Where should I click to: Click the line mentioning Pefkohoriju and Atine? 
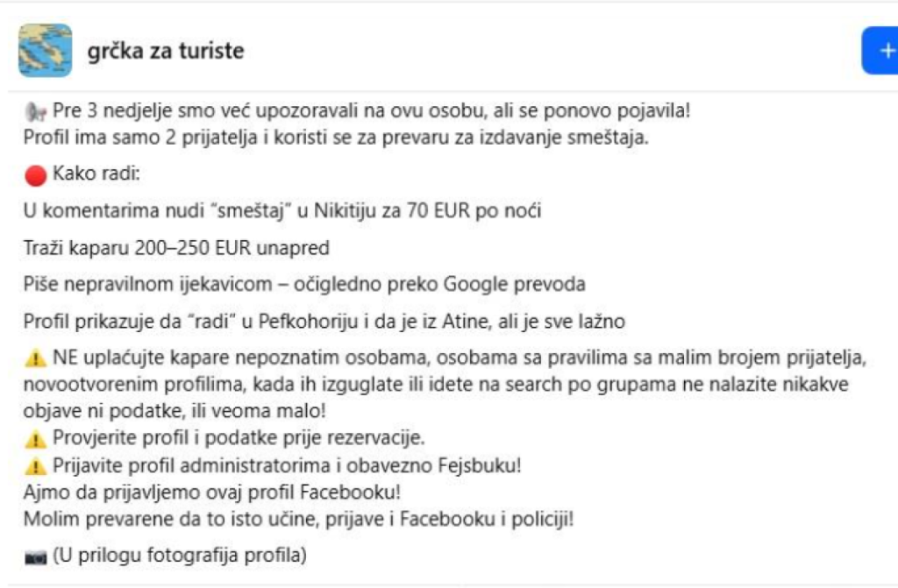[324, 322]
